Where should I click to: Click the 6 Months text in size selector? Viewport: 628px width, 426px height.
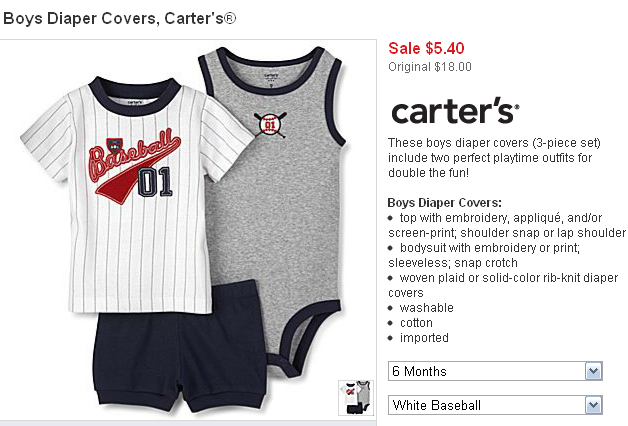pos(420,372)
